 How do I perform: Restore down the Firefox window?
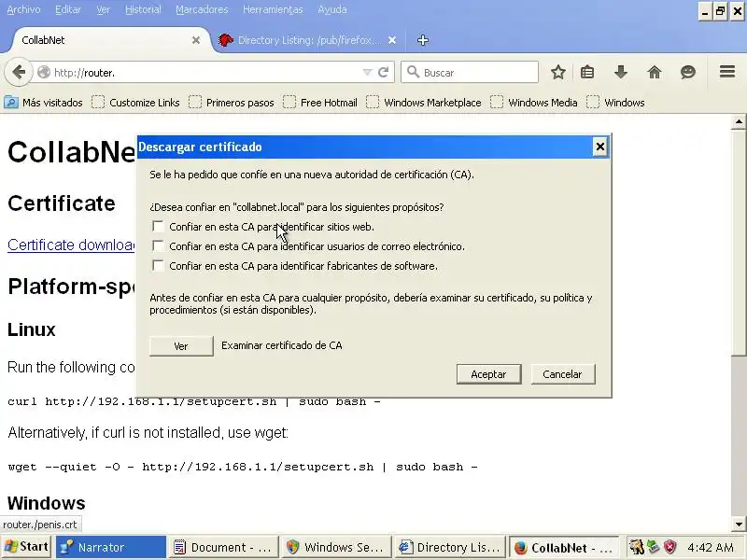[x=721, y=11]
